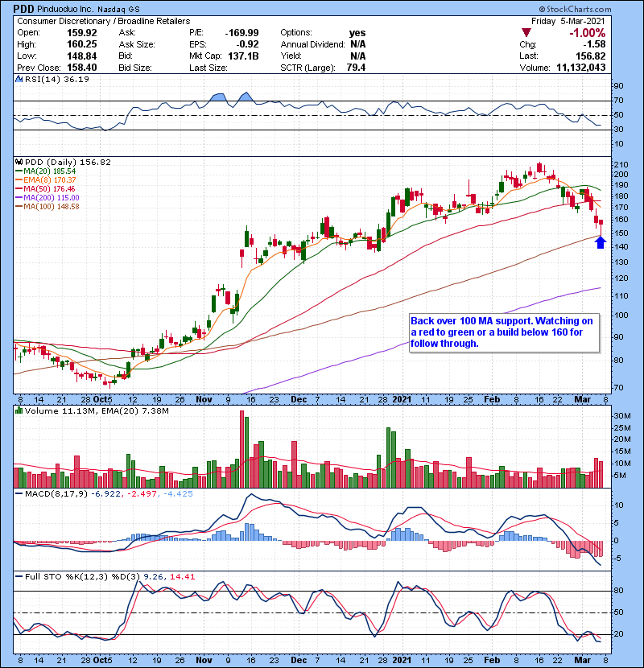
Task: Click the RSI(14) 36.19 indicator label
Action: (56, 79)
